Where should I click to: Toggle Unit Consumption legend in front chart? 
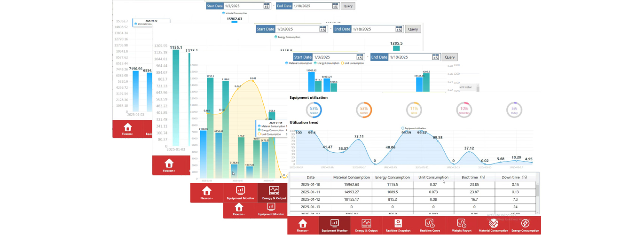click(353, 63)
